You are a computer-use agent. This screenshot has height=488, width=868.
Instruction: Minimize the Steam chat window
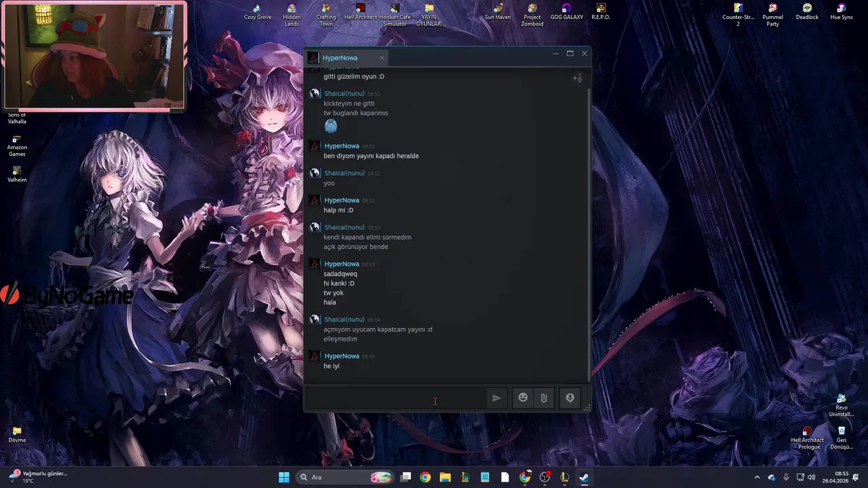coord(555,54)
